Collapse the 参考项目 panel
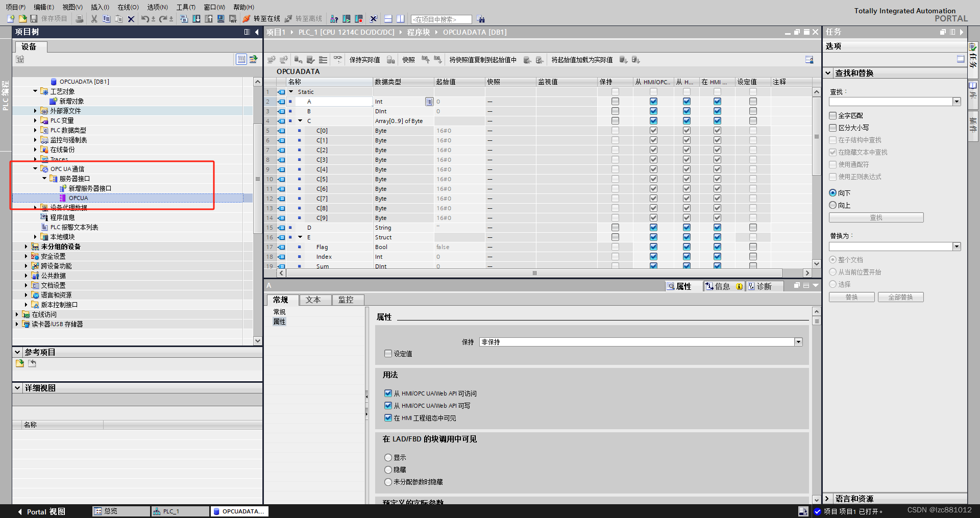Image resolution: width=980 pixels, height=518 pixels. click(17, 352)
